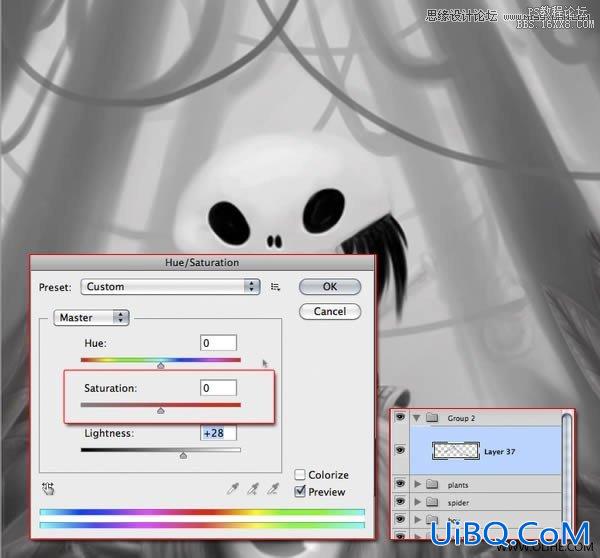Click the upper color spectrum bar

tap(202, 512)
